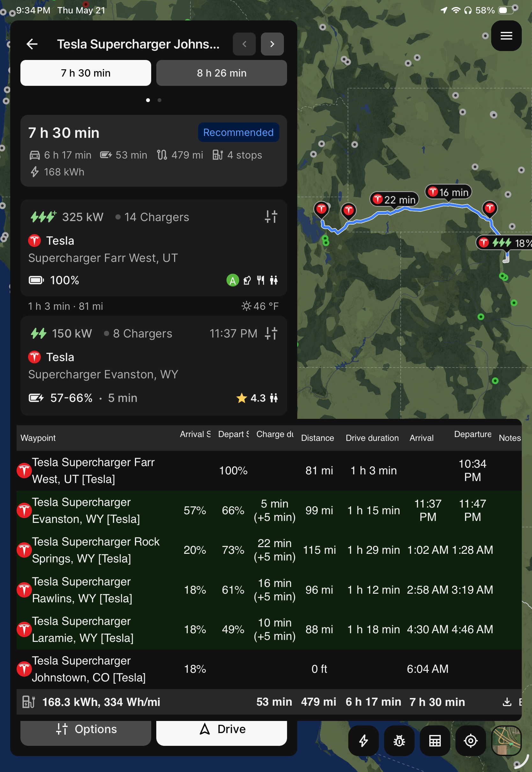The width and height of the screenshot is (532, 772).
Task: Tap the bug report button
Action: point(399,741)
